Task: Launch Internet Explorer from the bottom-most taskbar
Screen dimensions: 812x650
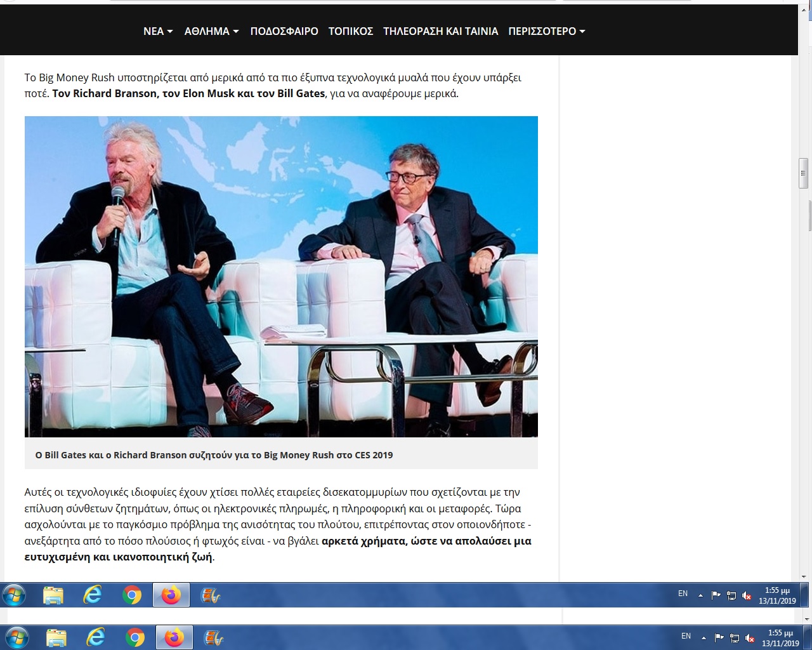Action: coord(96,637)
